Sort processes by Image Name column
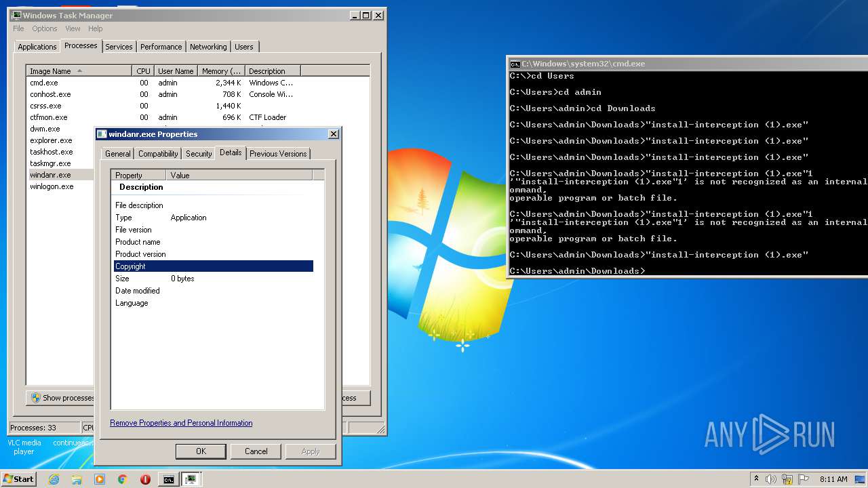Viewport: 868px width, 488px height. tap(79, 71)
